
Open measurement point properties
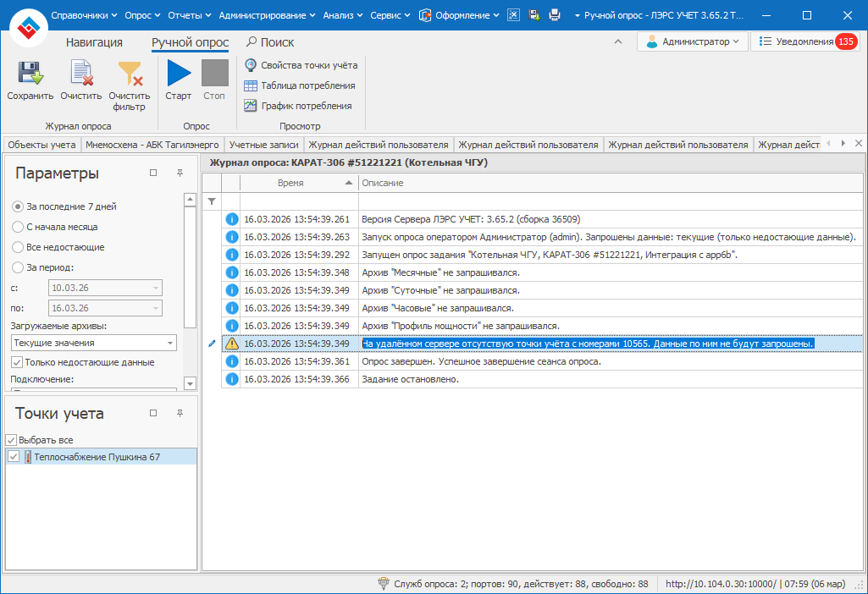coord(301,65)
